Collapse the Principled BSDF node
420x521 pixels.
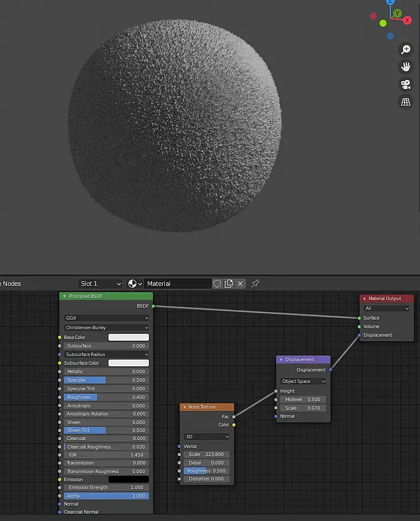(64, 296)
